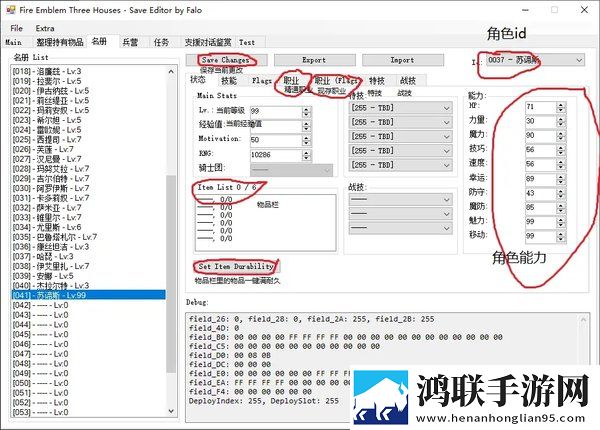The height and width of the screenshot is (430, 600).
Task: Adjust the 力量 stat spinner
Action: click(561, 121)
